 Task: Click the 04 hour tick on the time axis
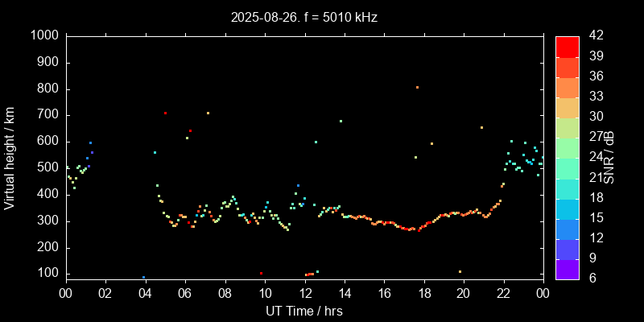tap(144, 293)
